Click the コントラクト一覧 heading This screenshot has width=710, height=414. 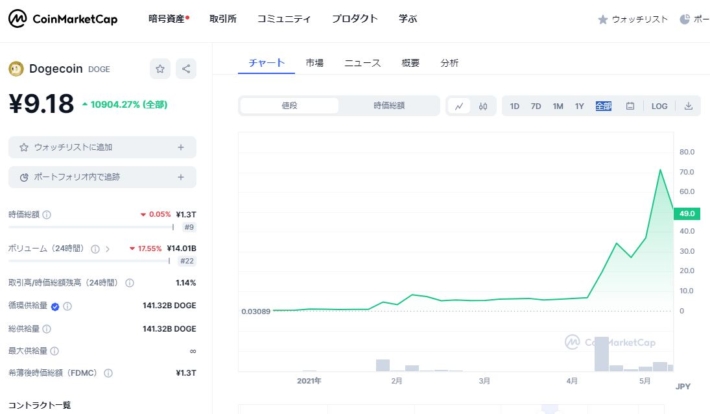[x=39, y=405]
